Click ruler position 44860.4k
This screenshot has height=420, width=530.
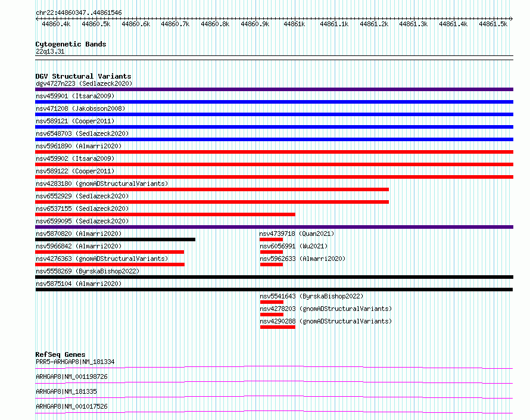[56, 24]
